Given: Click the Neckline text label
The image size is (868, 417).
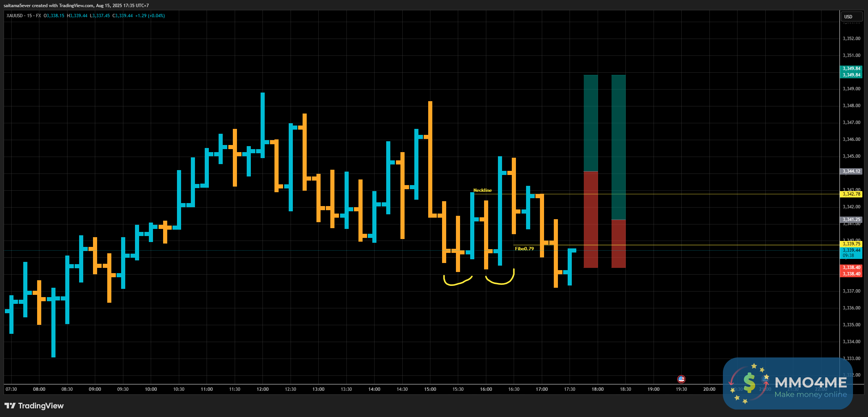Looking at the screenshot, I should 482,190.
